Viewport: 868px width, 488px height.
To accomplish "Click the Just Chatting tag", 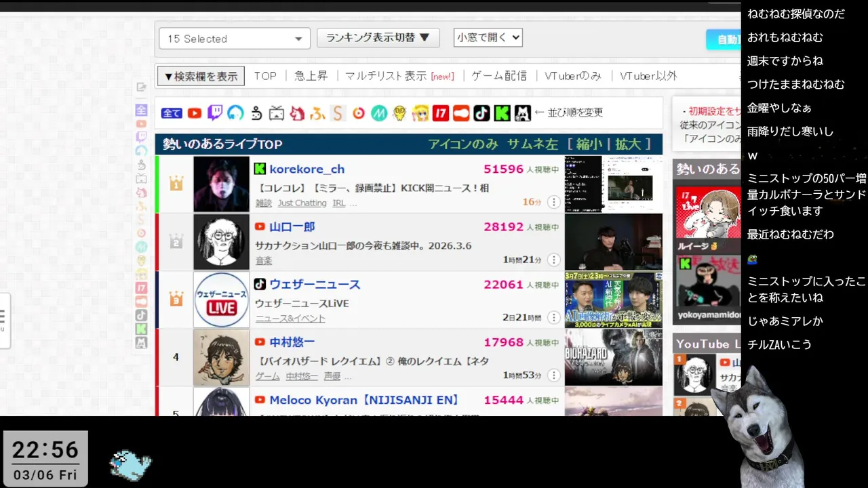I will coord(302,203).
